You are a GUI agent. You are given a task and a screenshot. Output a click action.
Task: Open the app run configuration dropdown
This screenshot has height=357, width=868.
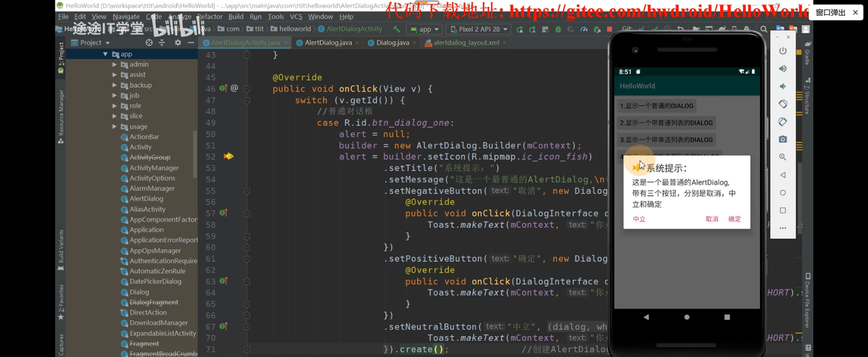(425, 29)
